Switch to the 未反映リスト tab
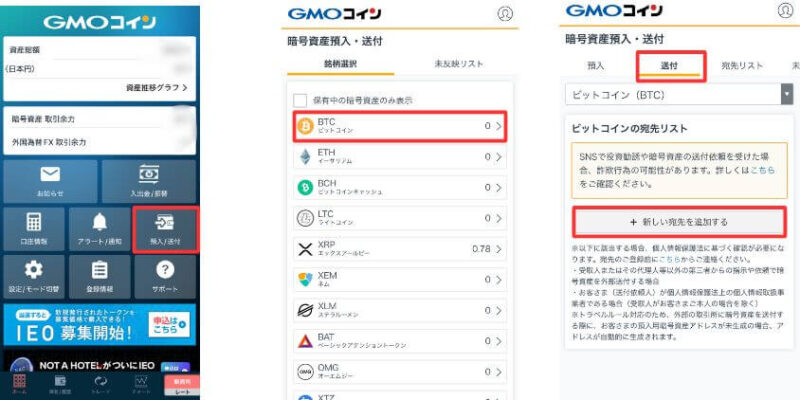 459,64
